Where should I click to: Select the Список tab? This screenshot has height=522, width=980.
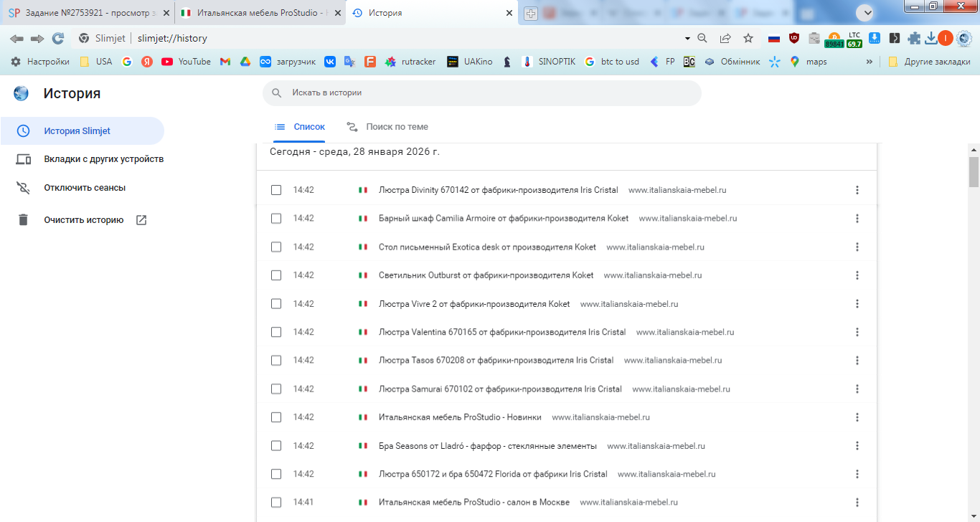299,127
